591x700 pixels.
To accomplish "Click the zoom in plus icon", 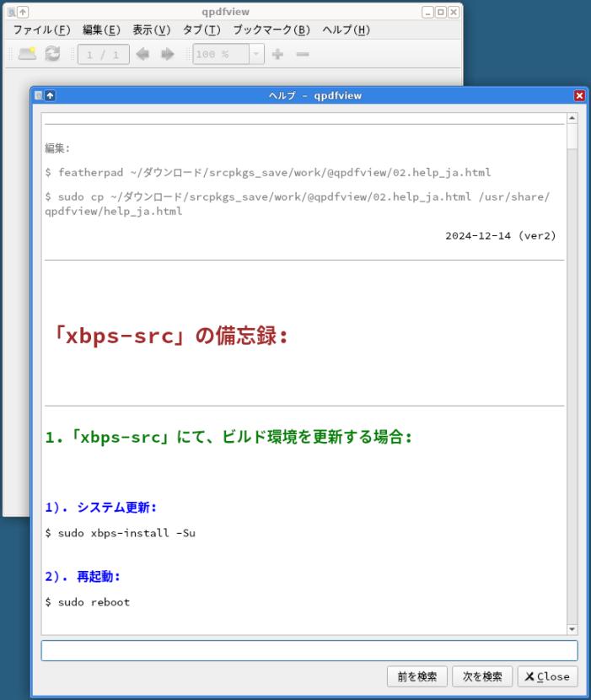I will [277, 54].
